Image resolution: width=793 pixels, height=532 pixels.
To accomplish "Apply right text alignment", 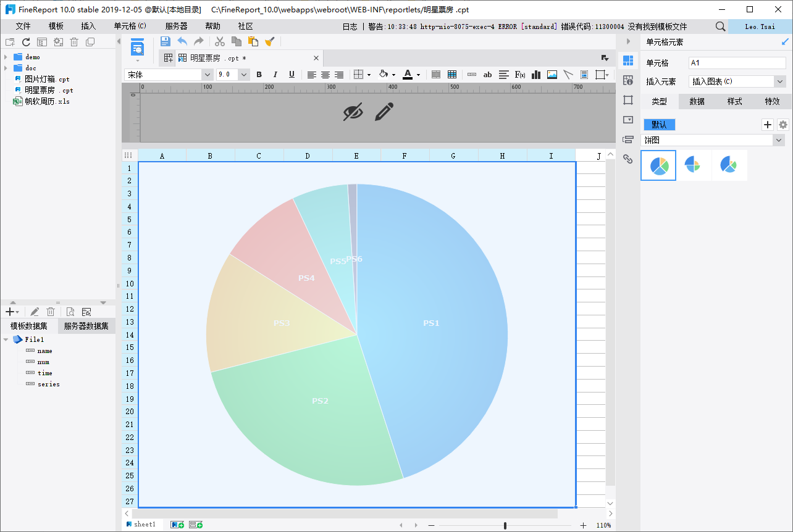I will 339,75.
